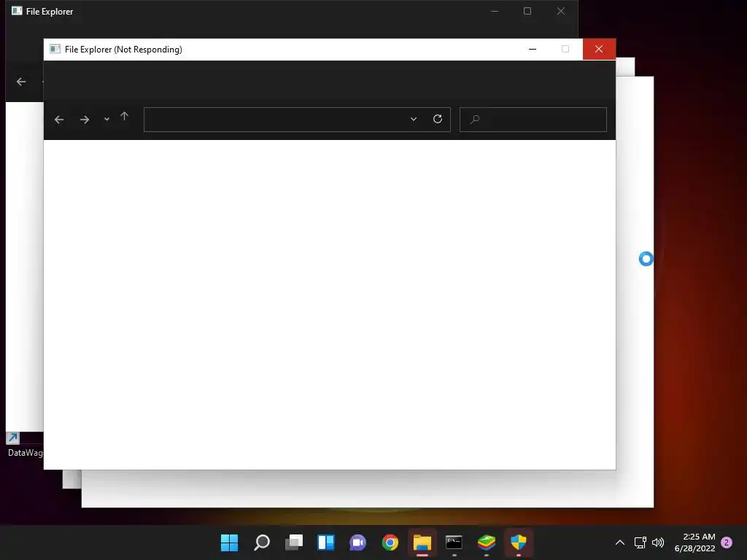Image resolution: width=747 pixels, height=560 pixels.
Task: Click back arrow in background File Explorer
Action: [x=21, y=82]
